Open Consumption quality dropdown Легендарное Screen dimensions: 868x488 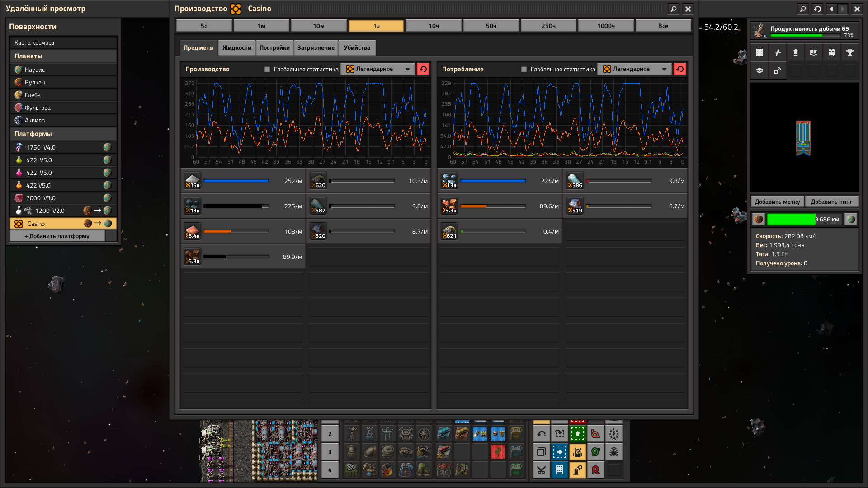coord(635,69)
